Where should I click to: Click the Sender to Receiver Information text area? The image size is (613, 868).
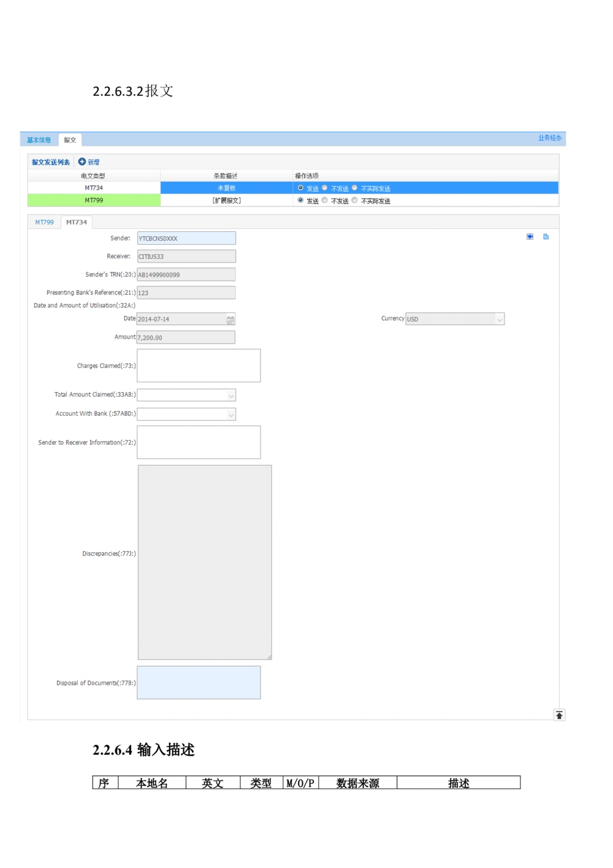pyautogui.click(x=199, y=442)
